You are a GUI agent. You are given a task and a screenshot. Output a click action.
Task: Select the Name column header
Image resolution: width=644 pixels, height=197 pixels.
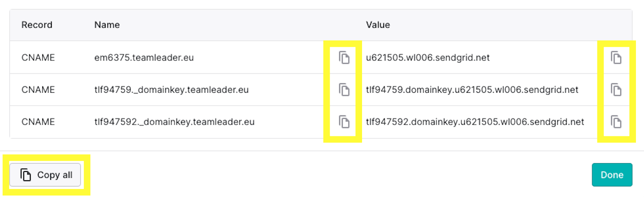coord(107,25)
